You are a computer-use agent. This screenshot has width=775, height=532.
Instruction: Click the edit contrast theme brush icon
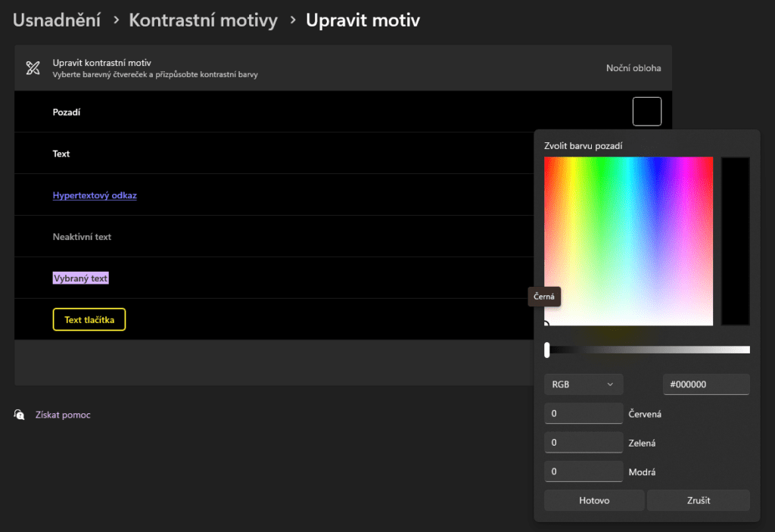(x=32, y=68)
